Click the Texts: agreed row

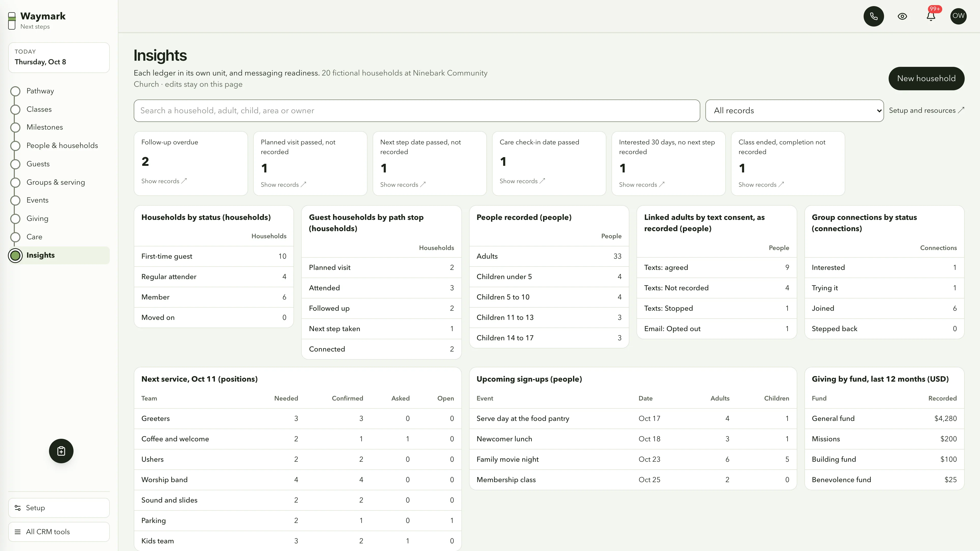coord(716,268)
